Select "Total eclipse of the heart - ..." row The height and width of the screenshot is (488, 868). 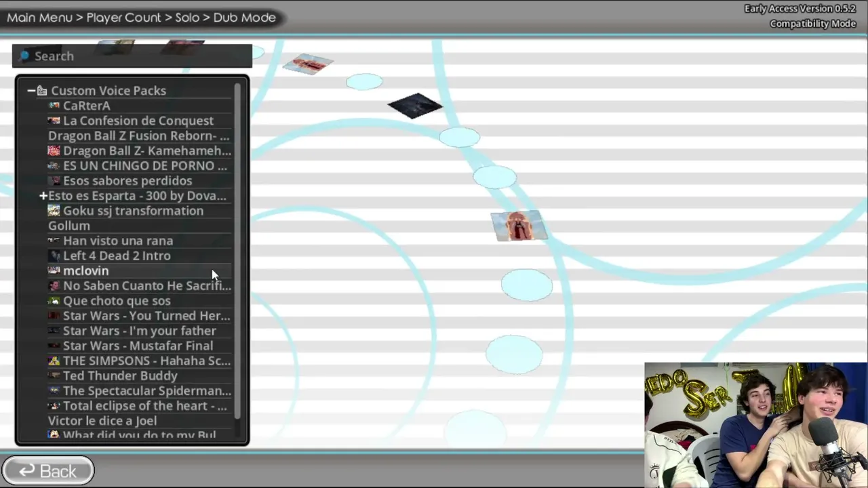tap(139, 406)
